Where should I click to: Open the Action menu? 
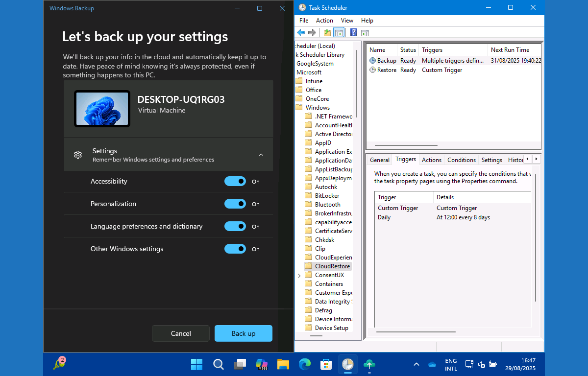pos(324,21)
